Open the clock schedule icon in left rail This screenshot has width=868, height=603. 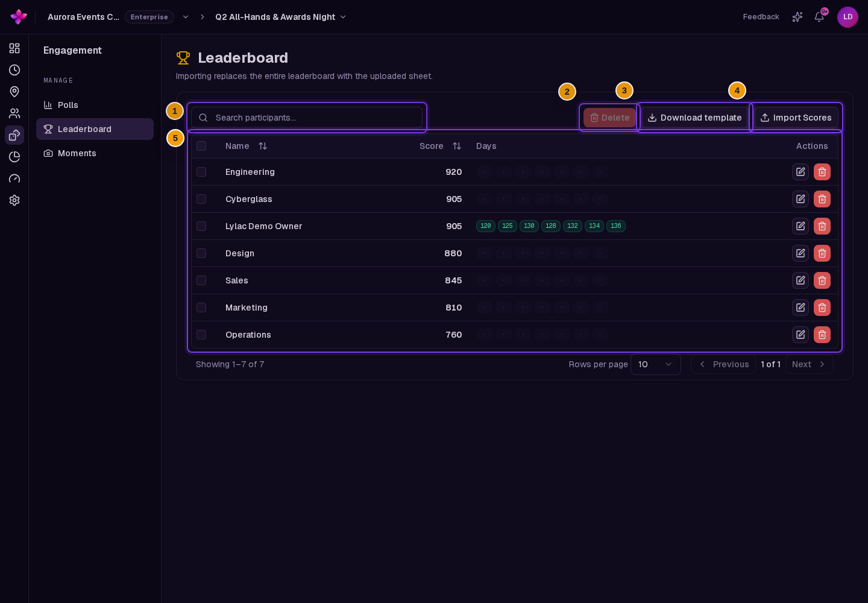pyautogui.click(x=14, y=70)
